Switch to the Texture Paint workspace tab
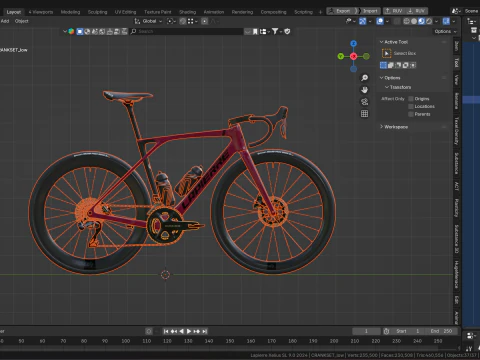Image resolution: width=480 pixels, height=360 pixels. pos(157,12)
